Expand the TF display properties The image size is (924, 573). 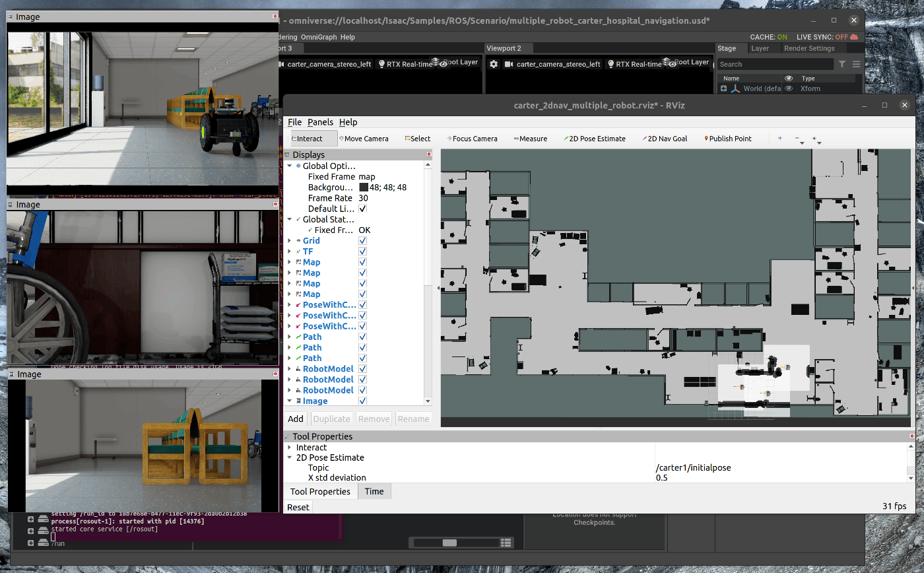[x=289, y=252]
